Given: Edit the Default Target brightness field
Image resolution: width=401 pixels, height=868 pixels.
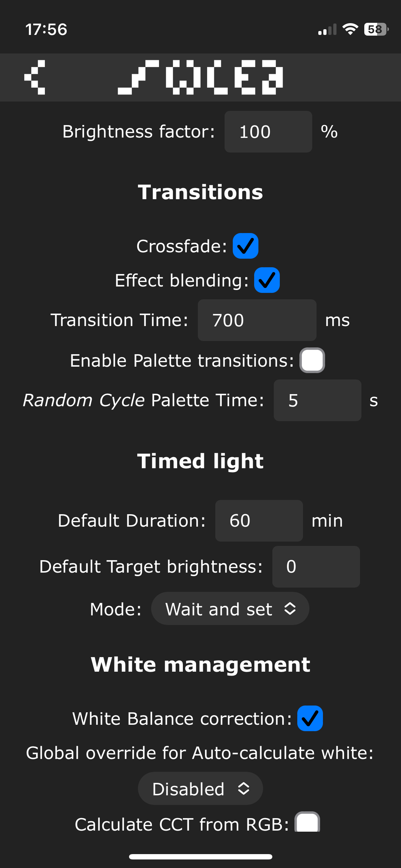Looking at the screenshot, I should point(316,567).
